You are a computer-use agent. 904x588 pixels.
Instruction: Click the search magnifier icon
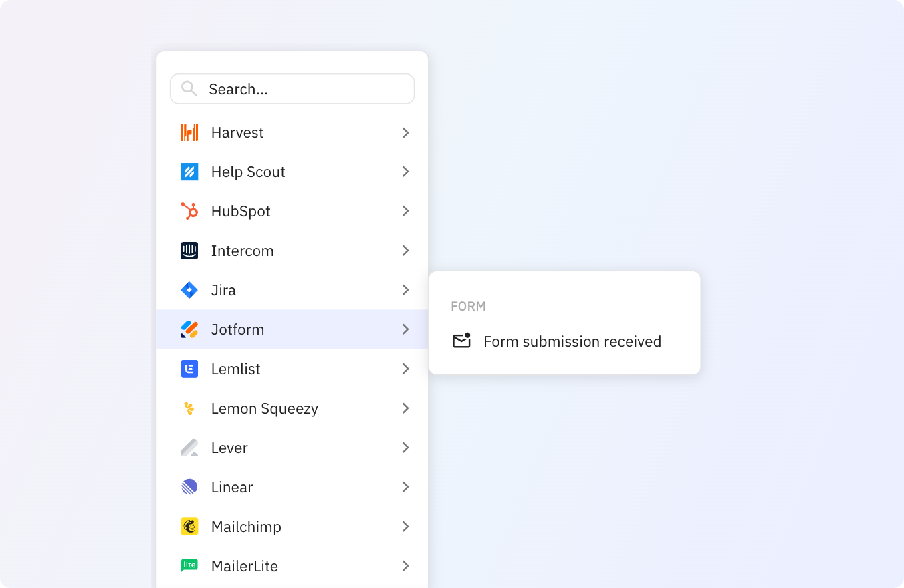189,88
